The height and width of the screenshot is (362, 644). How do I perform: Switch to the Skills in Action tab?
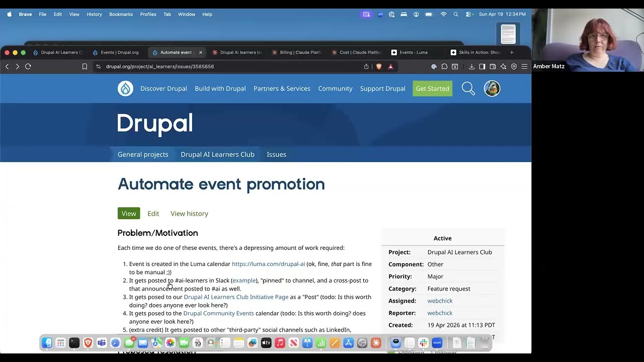476,52
